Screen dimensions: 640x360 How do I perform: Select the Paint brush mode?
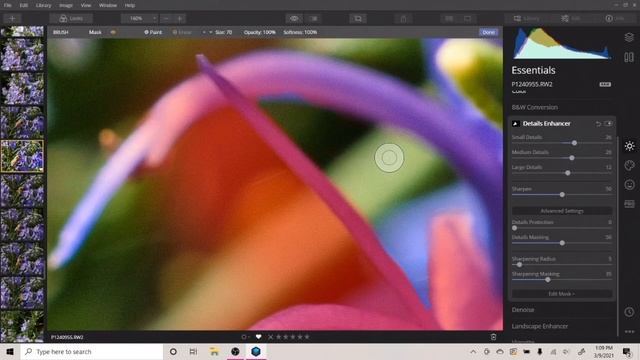(153, 32)
